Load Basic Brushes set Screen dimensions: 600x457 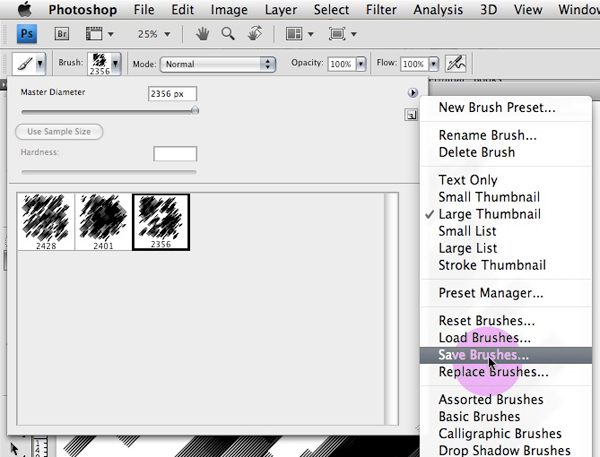(506, 416)
